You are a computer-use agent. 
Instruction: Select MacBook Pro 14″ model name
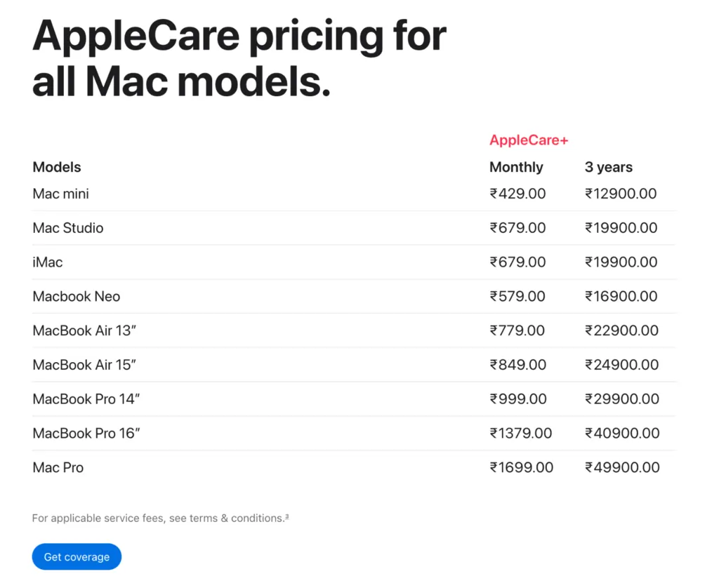(x=86, y=399)
